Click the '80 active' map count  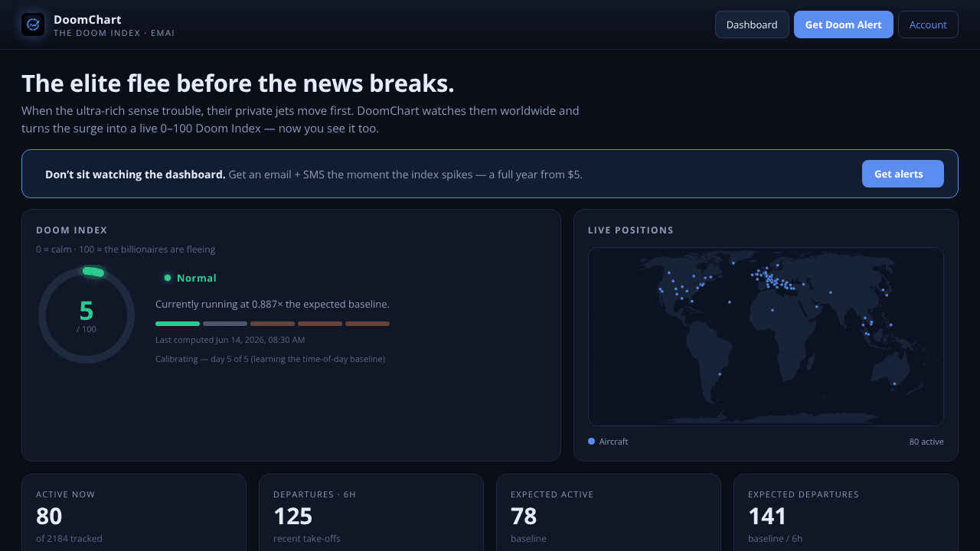click(x=926, y=442)
